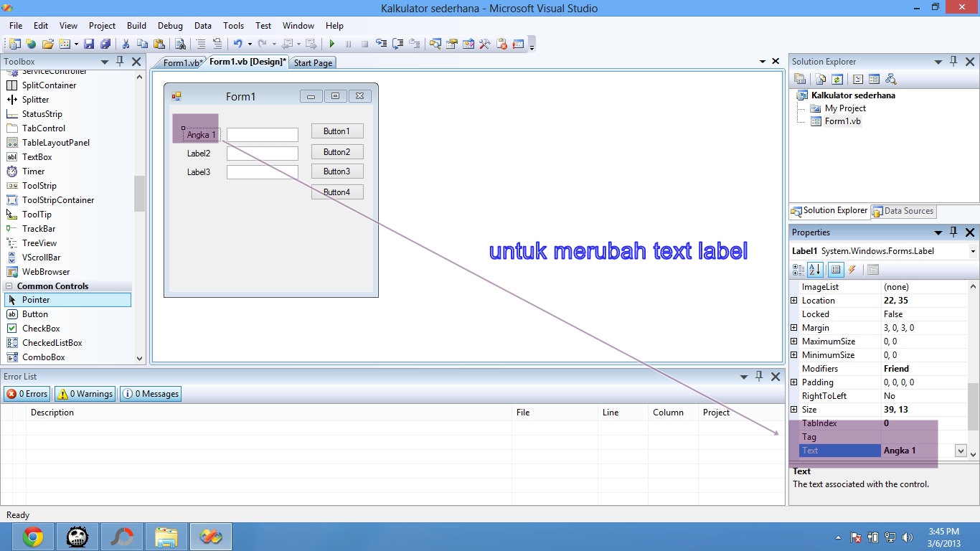The image size is (980, 551).
Task: Click Button4 on the Form1 design surface
Action: pos(336,192)
